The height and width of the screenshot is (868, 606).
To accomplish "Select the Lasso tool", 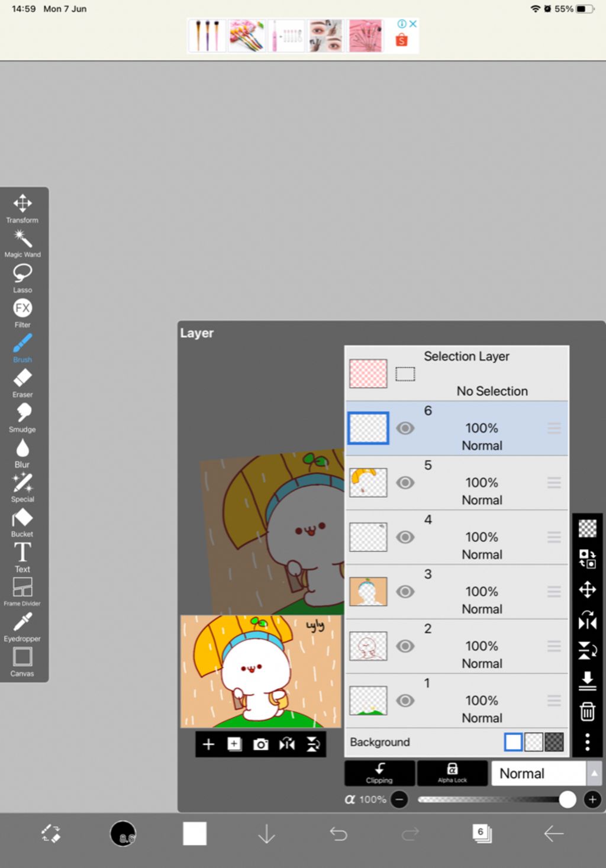I will click(x=22, y=278).
